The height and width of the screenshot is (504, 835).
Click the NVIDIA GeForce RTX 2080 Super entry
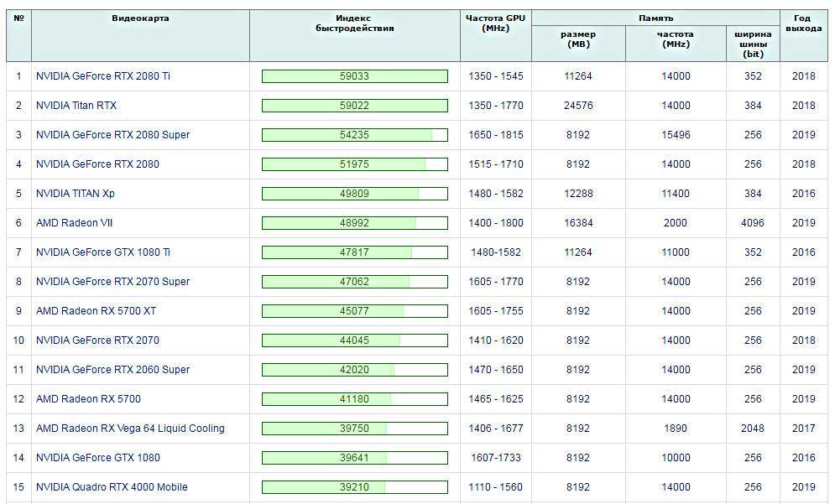tap(113, 135)
